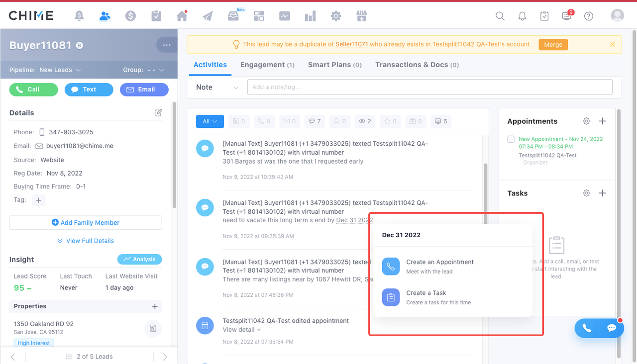Click the plus icon to add a task
The width and height of the screenshot is (637, 364).
[602, 193]
